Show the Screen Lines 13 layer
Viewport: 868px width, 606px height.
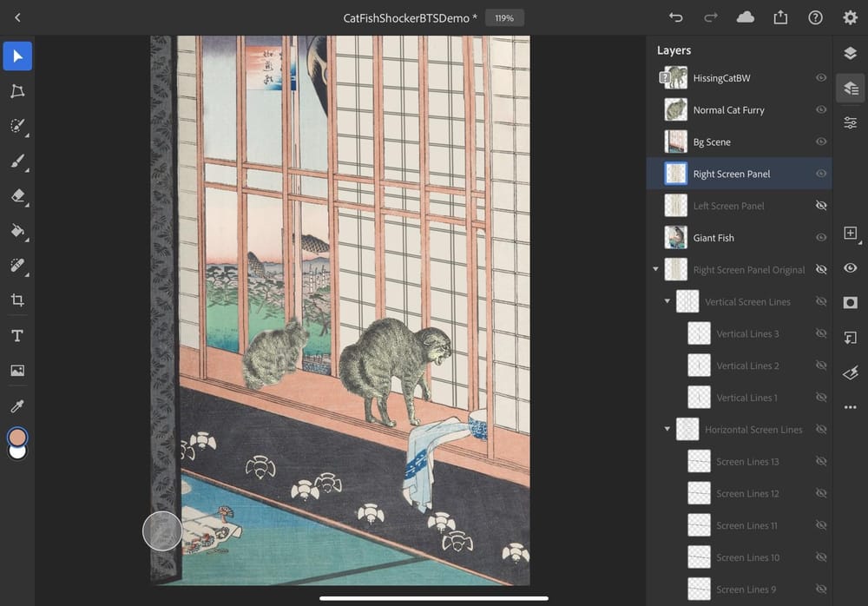[821, 461]
